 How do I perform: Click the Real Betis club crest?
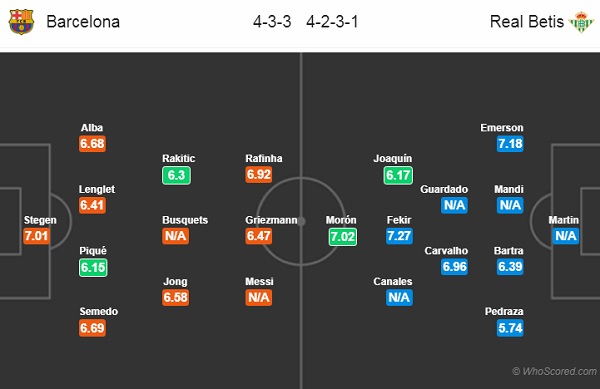(581, 22)
